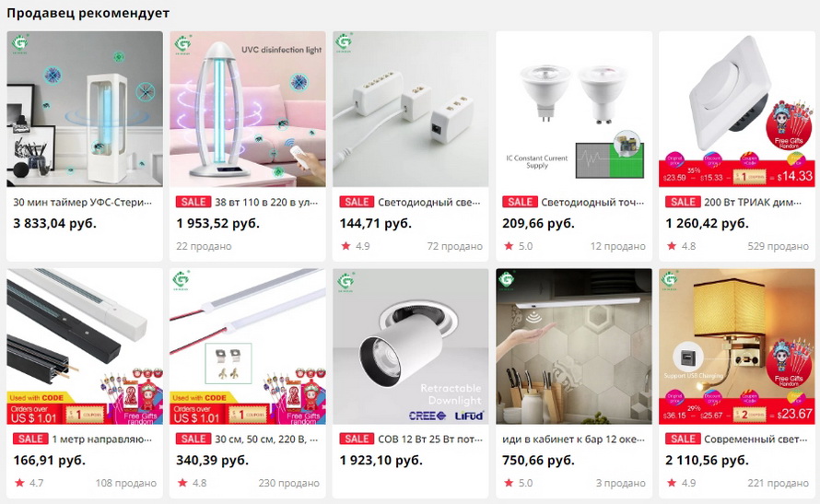
Task: Click the SALE badge on 1 953,52 руб. item
Action: pyautogui.click(x=193, y=202)
